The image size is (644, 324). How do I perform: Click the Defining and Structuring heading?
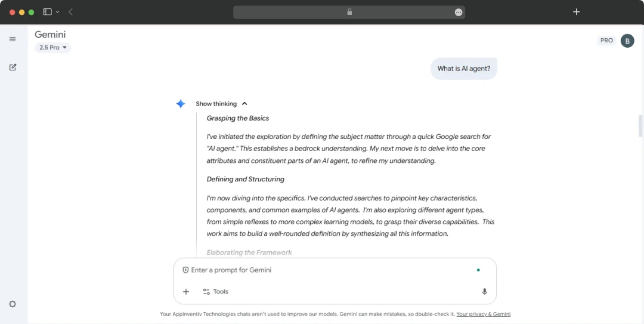point(245,179)
